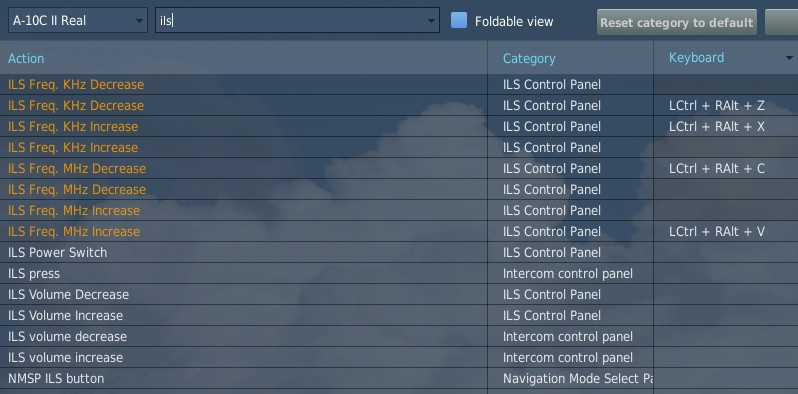Open the Keyboard column dropdown arrow
The image size is (798, 394).
789,58
